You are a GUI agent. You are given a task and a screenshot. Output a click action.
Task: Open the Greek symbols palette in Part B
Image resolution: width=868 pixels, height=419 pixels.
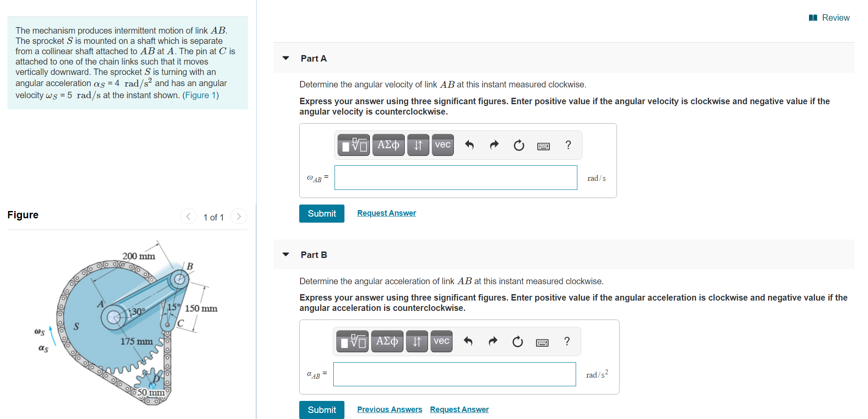click(387, 341)
